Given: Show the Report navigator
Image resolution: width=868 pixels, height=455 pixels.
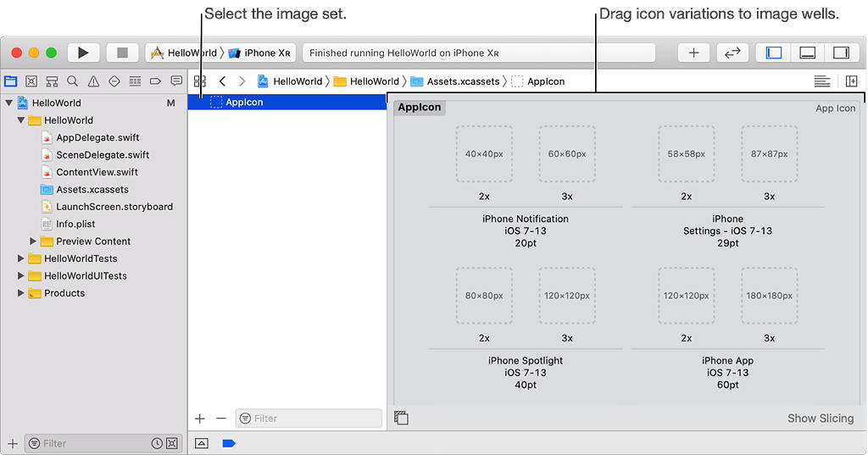Looking at the screenshot, I should click(176, 81).
